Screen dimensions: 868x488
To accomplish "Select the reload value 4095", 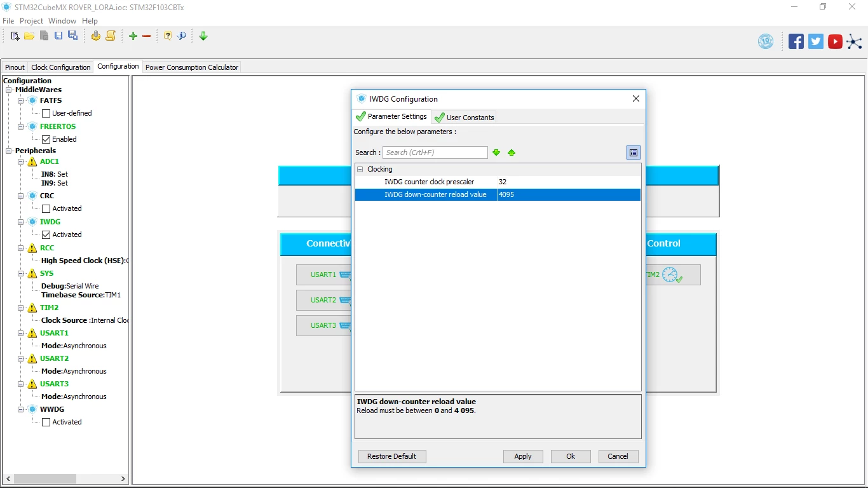I will click(569, 195).
